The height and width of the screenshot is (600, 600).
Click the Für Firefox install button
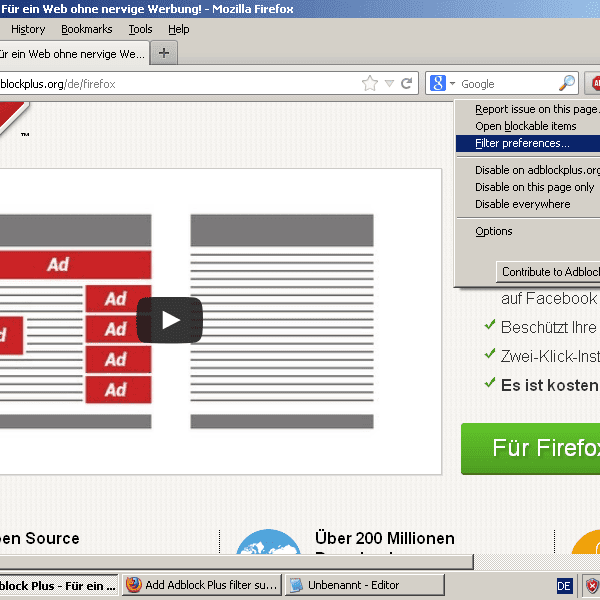[x=531, y=448]
